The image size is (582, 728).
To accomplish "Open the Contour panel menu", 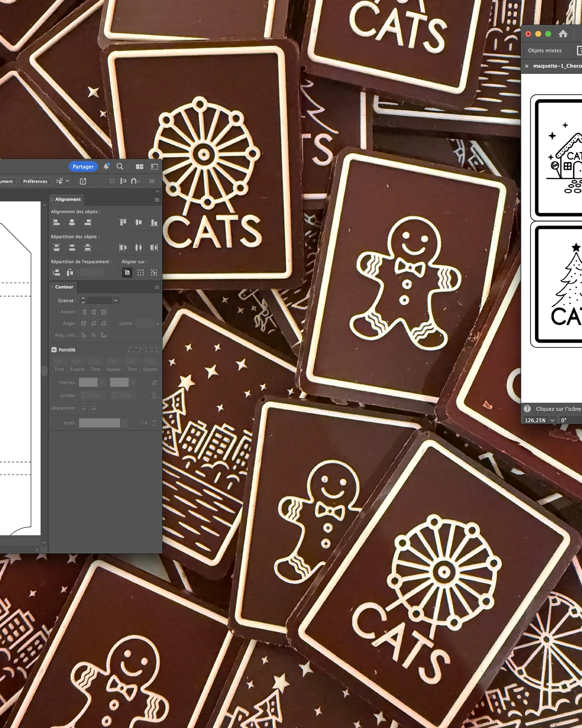I will click(157, 288).
